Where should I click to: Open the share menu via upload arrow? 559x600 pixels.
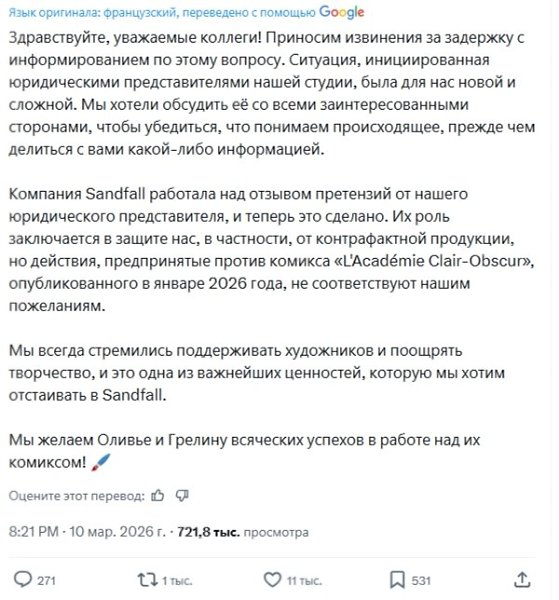tap(522, 579)
